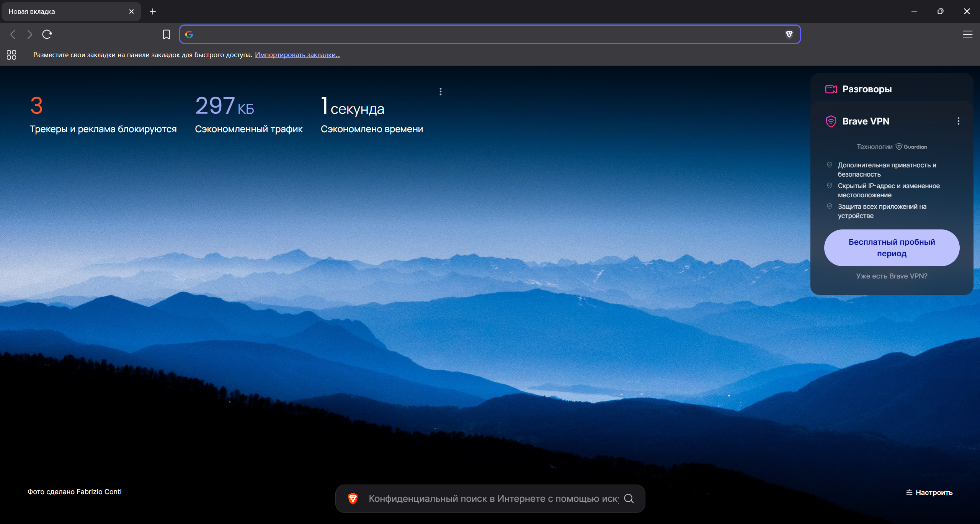The image size is (980, 524).
Task: Click Бесплатный пробный период button
Action: point(892,248)
